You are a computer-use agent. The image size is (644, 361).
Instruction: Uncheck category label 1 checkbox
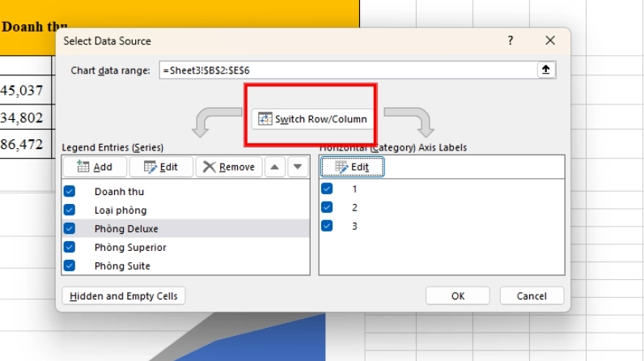pyautogui.click(x=327, y=189)
